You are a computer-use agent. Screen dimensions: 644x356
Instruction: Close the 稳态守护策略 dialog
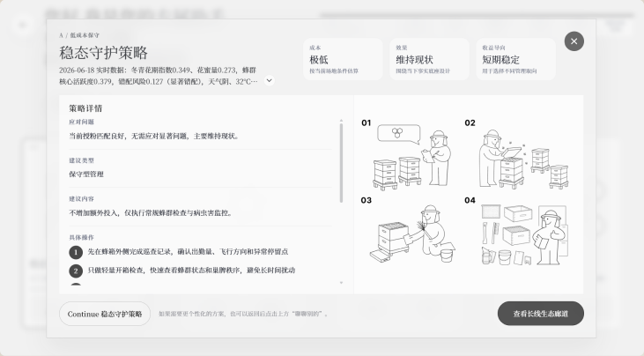click(574, 41)
